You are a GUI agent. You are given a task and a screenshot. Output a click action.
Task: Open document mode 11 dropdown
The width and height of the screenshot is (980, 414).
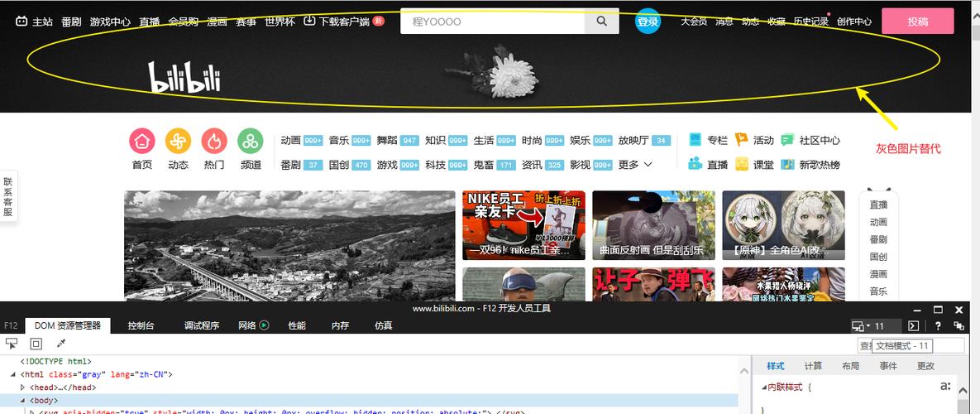point(877,326)
